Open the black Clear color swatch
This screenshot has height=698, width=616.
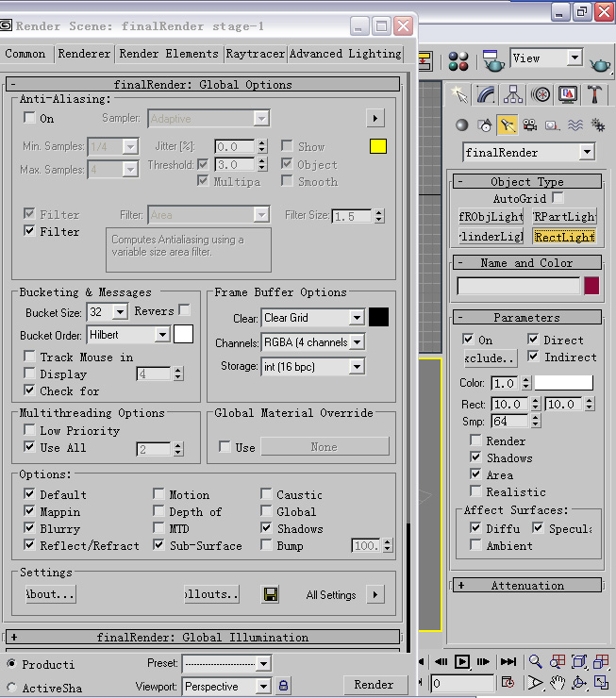tap(378, 317)
